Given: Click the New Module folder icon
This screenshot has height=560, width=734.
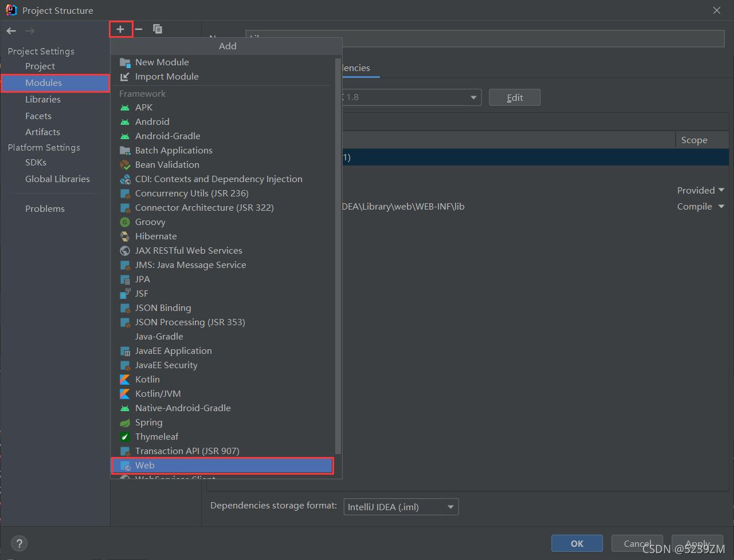Looking at the screenshot, I should click(x=125, y=62).
